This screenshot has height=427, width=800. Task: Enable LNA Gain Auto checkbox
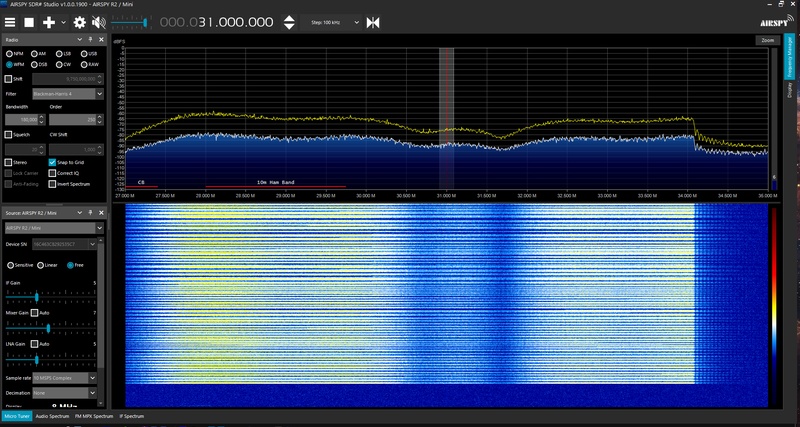point(34,344)
